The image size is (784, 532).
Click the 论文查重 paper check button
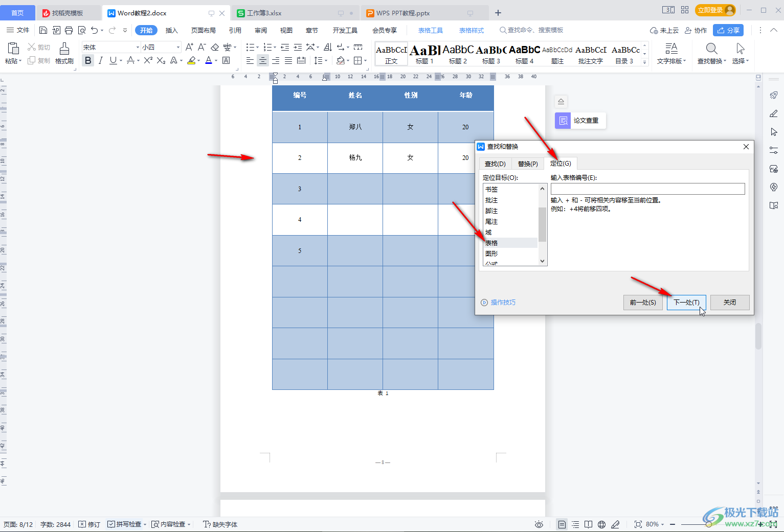tap(580, 121)
